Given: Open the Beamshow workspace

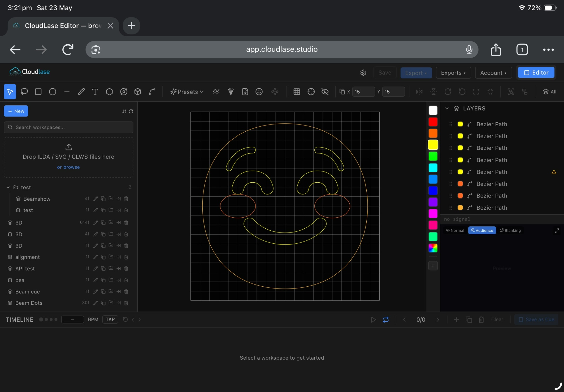Looking at the screenshot, I should 37,199.
